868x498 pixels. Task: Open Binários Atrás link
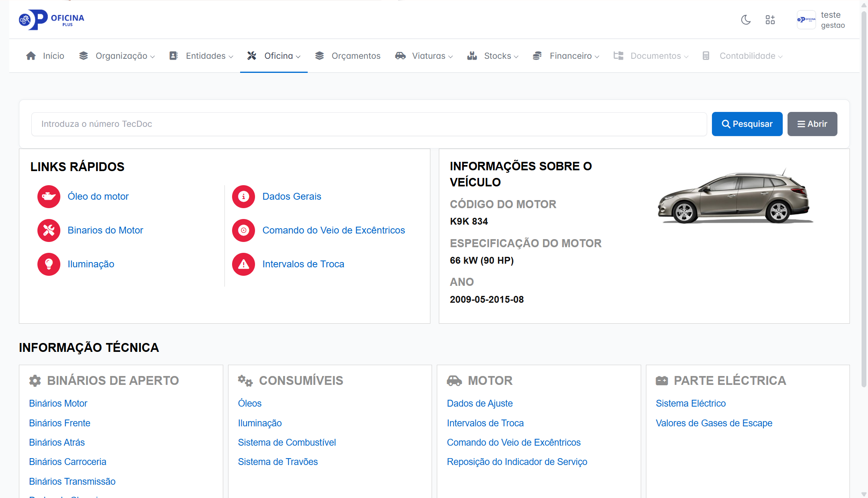click(57, 442)
